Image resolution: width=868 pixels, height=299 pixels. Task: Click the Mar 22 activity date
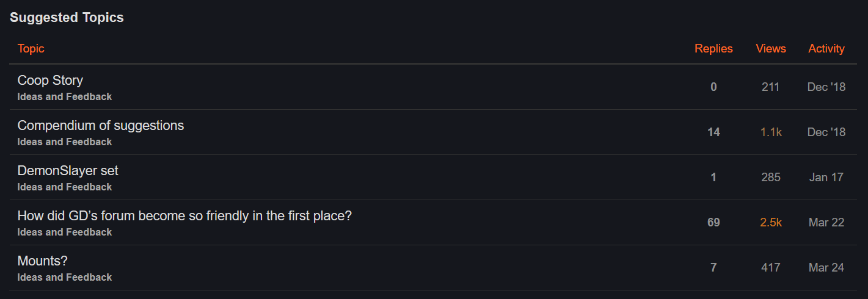[x=826, y=223]
